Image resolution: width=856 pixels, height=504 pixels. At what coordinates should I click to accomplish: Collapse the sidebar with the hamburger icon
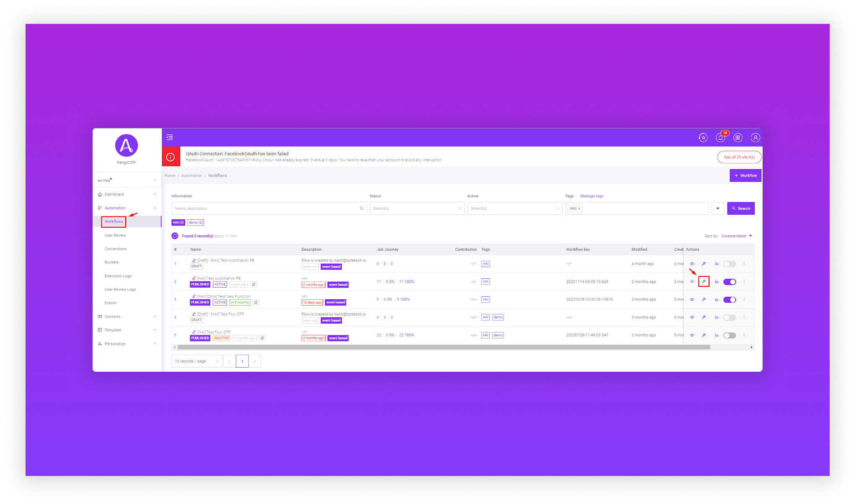[170, 137]
